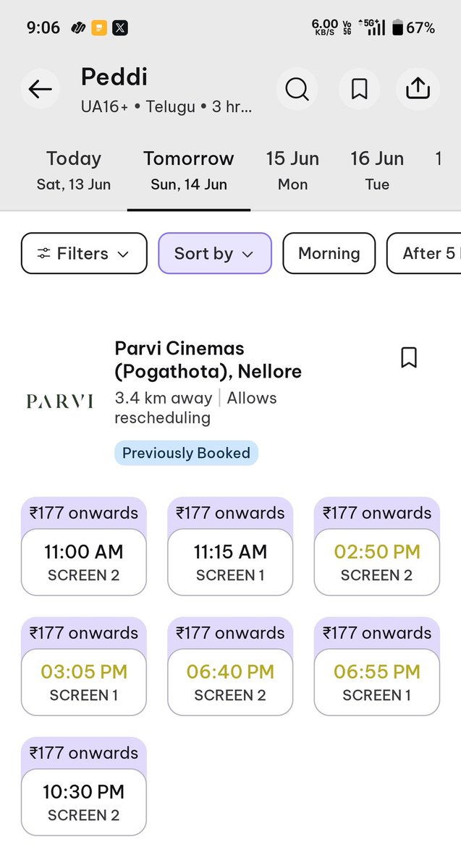Screen dimensions: 461x868
Task: Tap the Previously Booked badge
Action: point(186,453)
